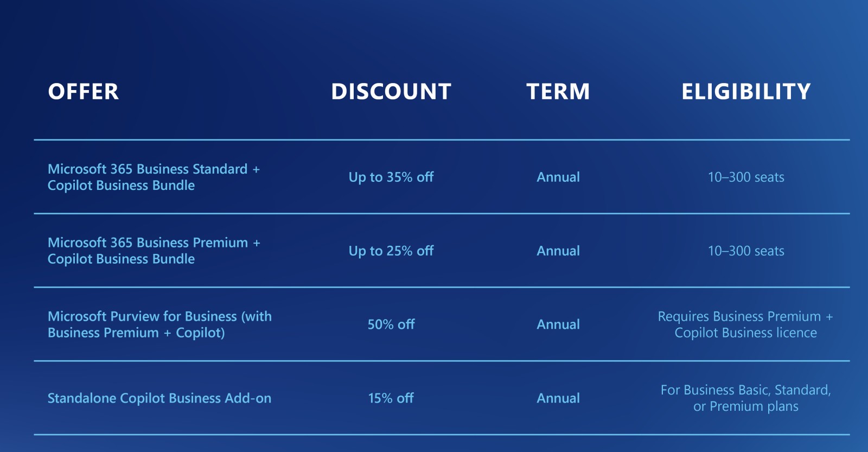Click the '15% off' discount text
868x452 pixels.
coord(391,398)
